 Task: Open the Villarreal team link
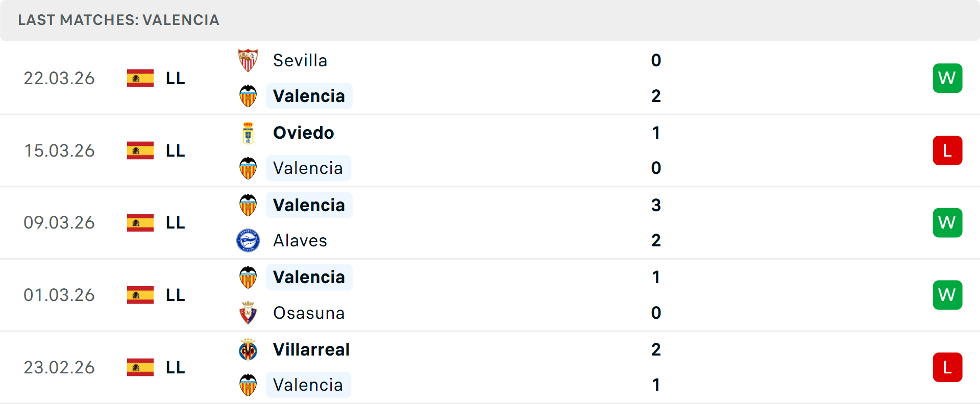click(x=311, y=350)
